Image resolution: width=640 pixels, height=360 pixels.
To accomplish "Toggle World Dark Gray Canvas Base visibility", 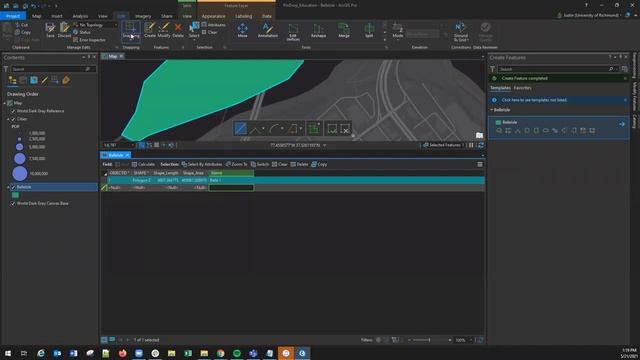I will tap(13, 203).
